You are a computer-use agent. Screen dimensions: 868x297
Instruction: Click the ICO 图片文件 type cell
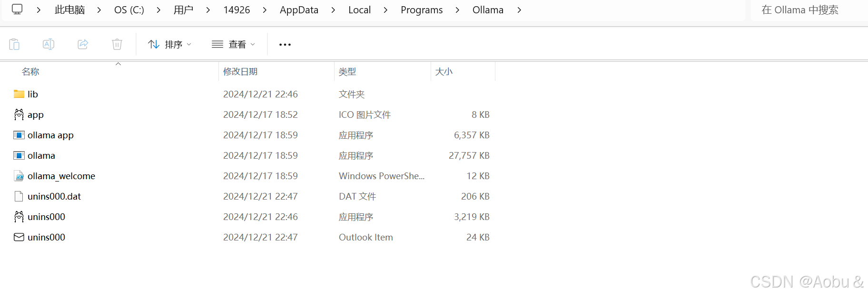pyautogui.click(x=365, y=115)
